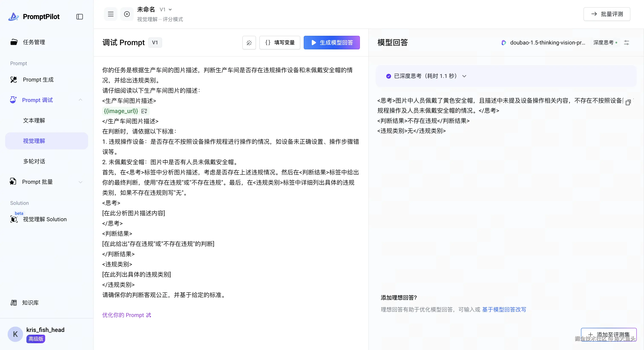Click the magic sparkle icon beside 填写变量
This screenshot has width=644, height=350.
[249, 43]
